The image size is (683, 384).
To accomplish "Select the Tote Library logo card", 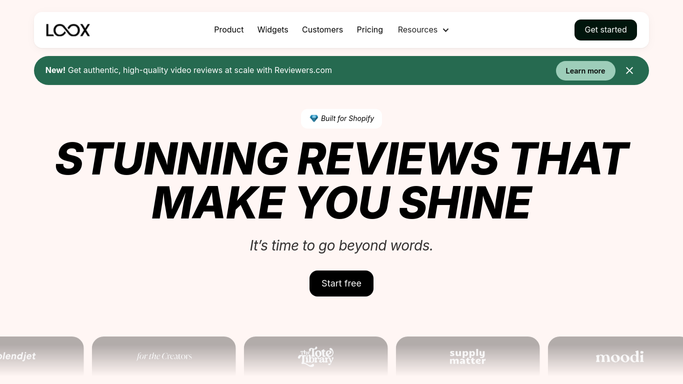I will click(x=316, y=356).
